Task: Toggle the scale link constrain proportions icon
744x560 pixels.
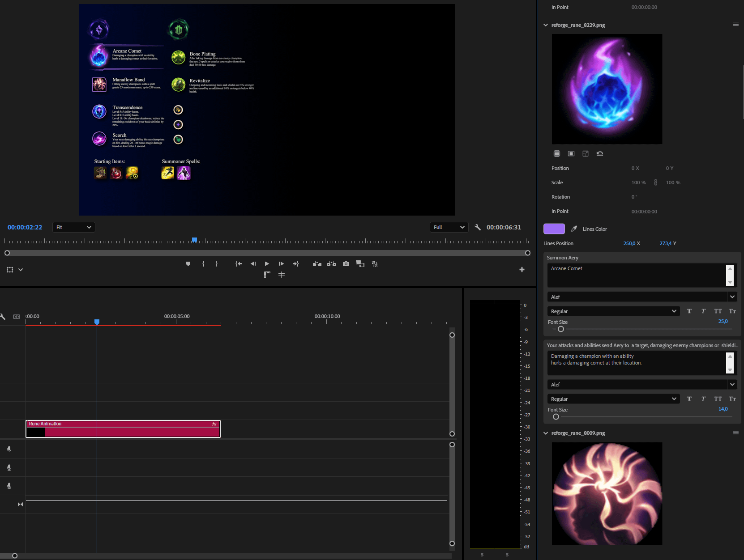Action: click(x=656, y=182)
